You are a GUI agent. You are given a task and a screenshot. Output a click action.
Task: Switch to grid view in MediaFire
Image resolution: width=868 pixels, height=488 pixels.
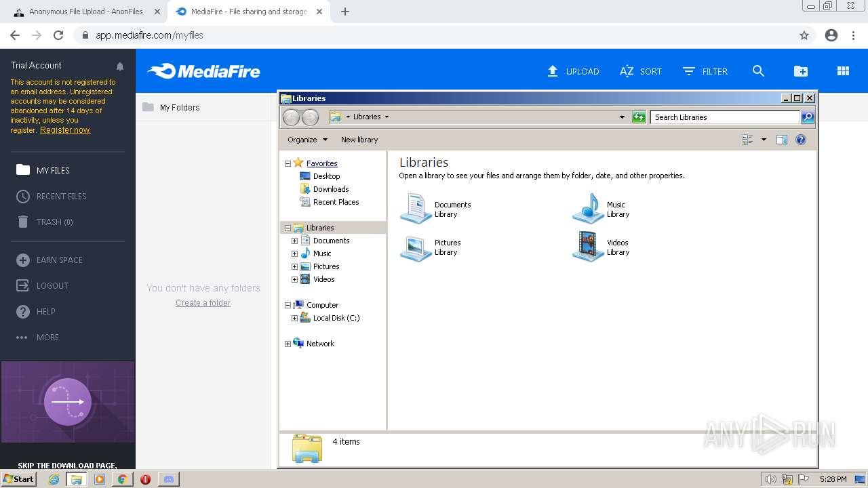pos(843,71)
